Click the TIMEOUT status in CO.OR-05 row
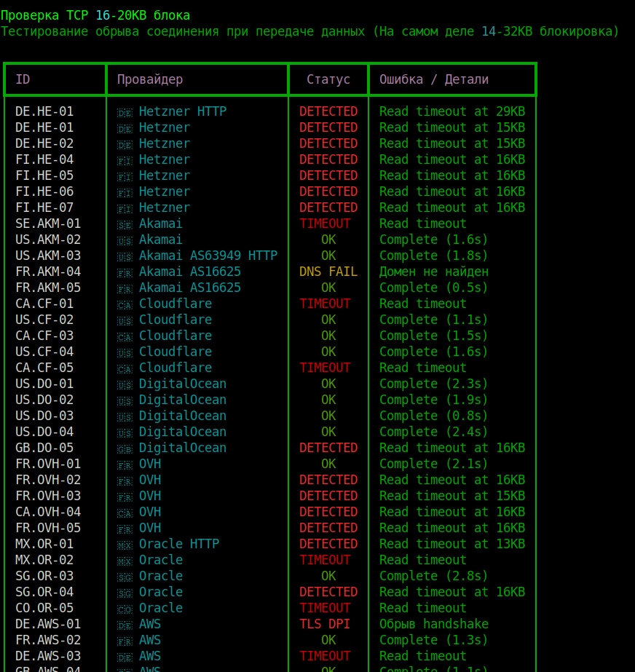 (325, 608)
